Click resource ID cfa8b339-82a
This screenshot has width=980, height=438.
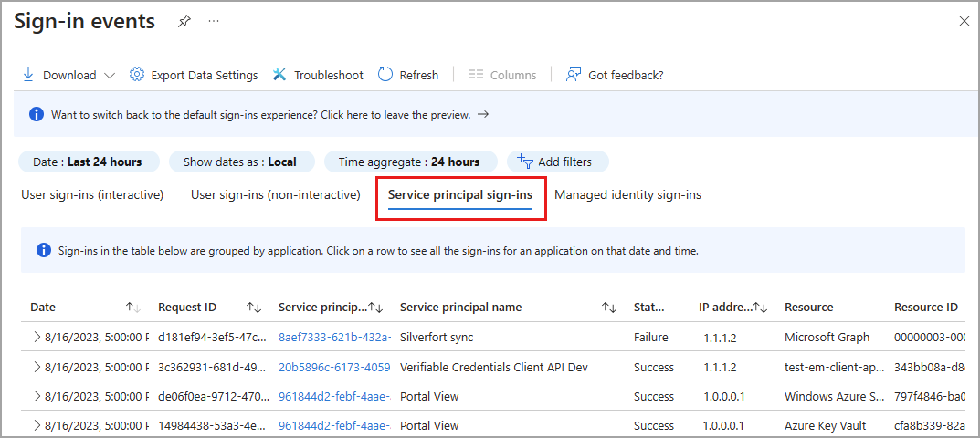tap(930, 425)
